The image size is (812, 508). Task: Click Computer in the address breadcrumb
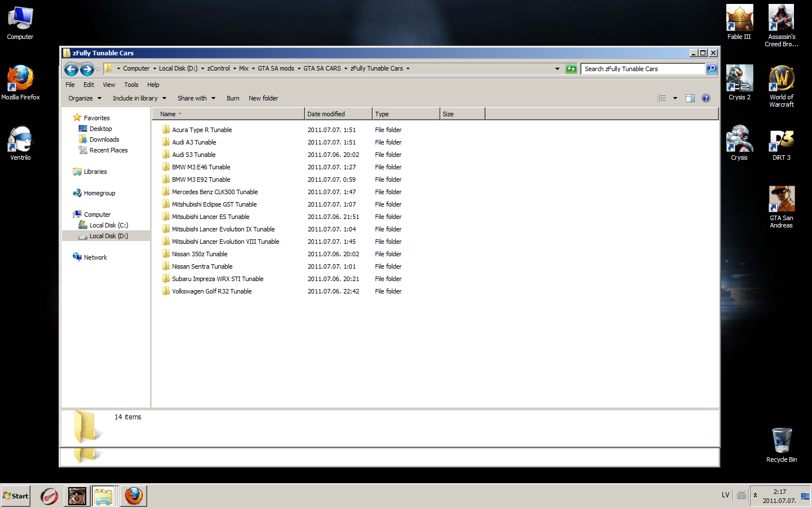136,69
